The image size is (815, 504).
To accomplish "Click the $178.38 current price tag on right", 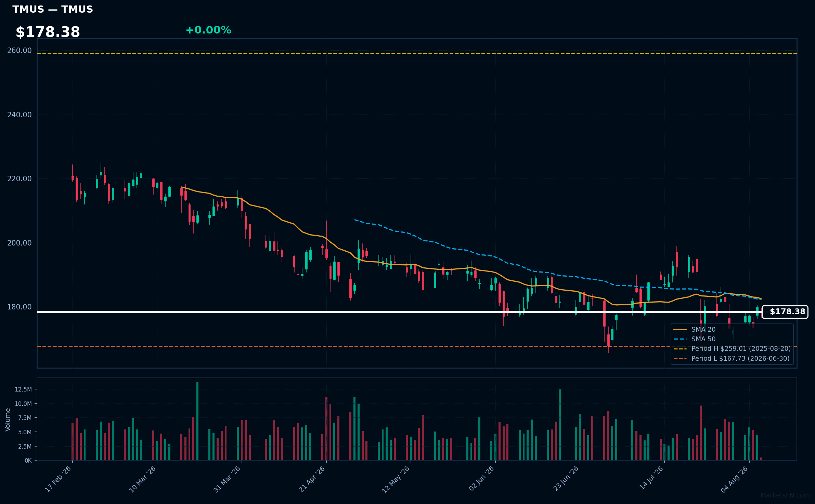I will [785, 312].
